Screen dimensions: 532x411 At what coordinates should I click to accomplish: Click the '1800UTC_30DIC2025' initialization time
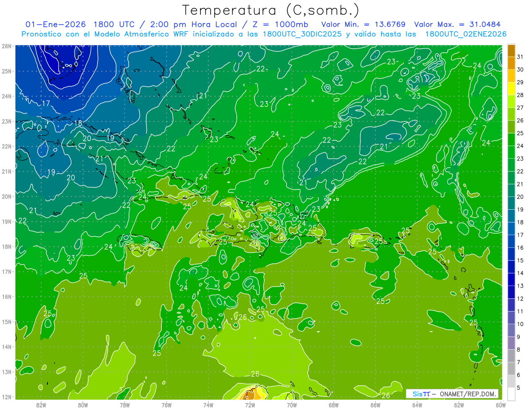pyautogui.click(x=302, y=34)
